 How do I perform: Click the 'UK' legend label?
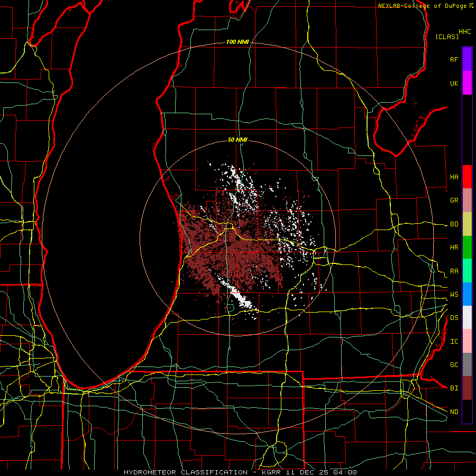[x=454, y=83]
